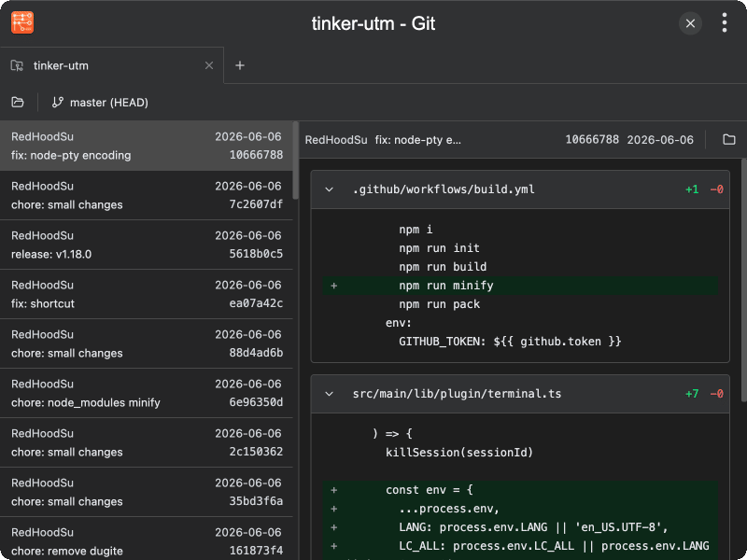Select commit 35bd3f6a chore: small changes
This screenshot has height=560, width=747.
tap(147, 493)
